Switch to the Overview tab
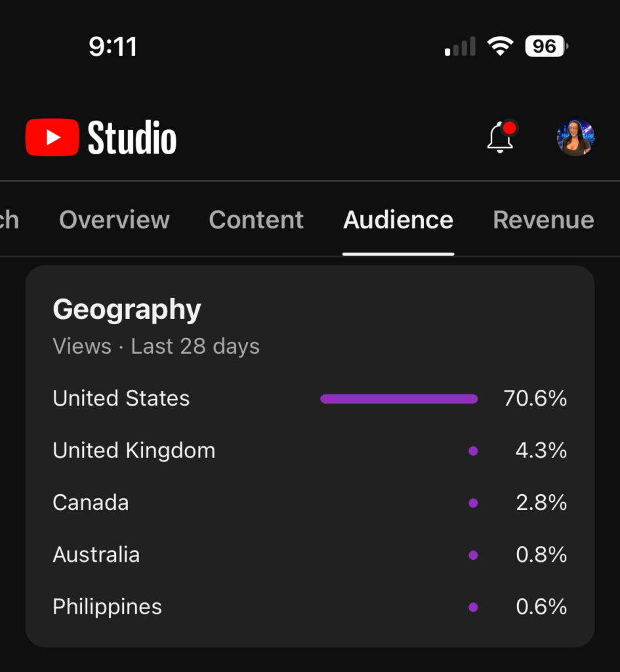 [114, 220]
